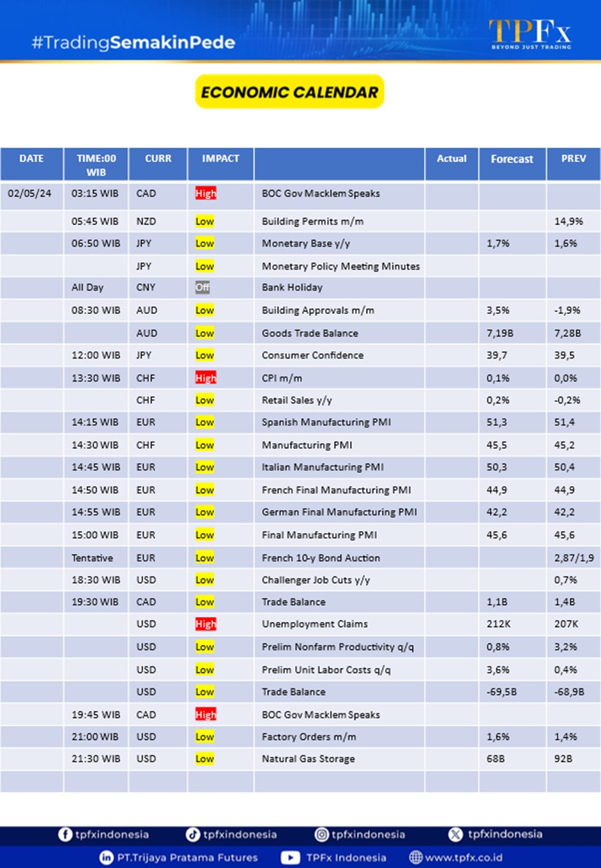The height and width of the screenshot is (868, 601).
Task: Click the yellow Low impact swatch on Factory Orders
Action: point(204,736)
